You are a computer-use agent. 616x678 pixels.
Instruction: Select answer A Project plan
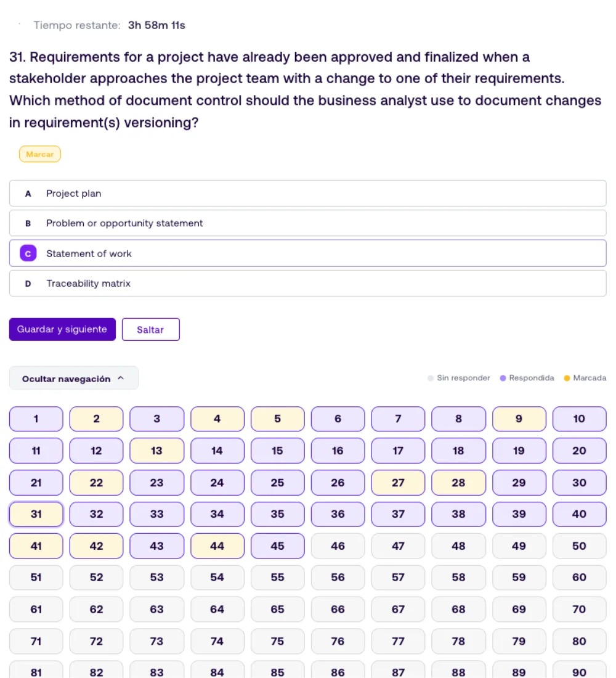point(307,194)
